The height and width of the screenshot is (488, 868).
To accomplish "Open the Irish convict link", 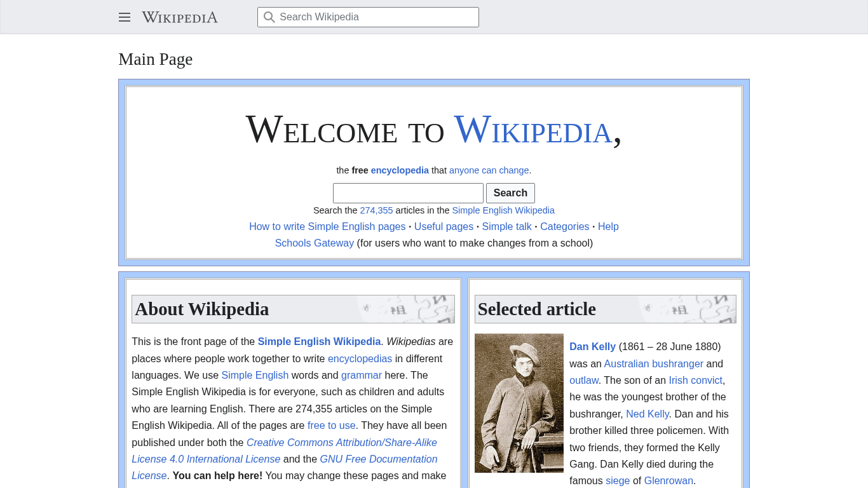I will [695, 381].
